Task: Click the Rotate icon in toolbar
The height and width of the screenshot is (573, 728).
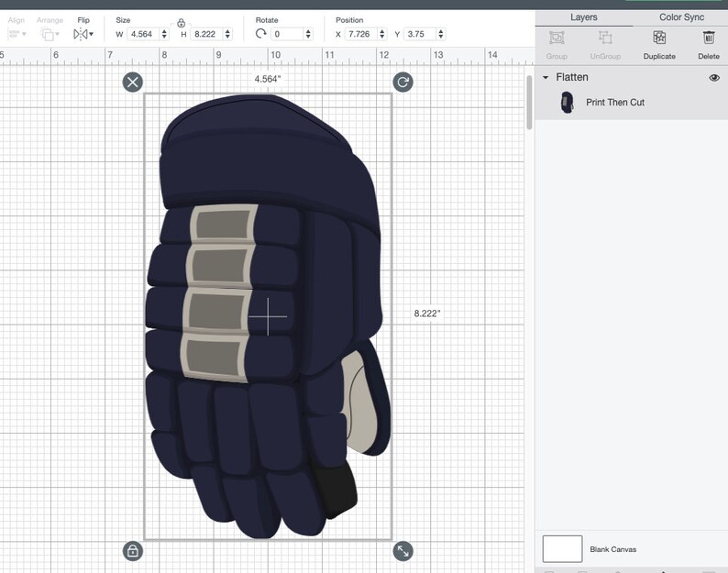Action: point(261,34)
